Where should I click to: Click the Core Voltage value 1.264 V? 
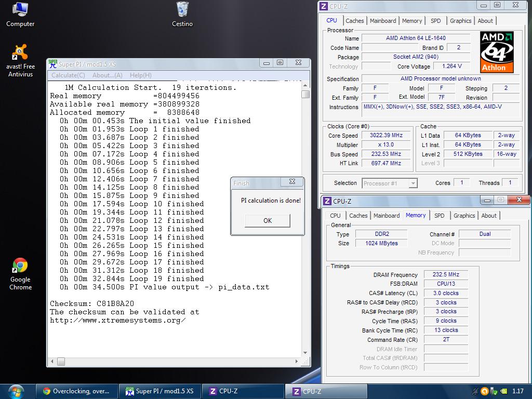pyautogui.click(x=452, y=66)
